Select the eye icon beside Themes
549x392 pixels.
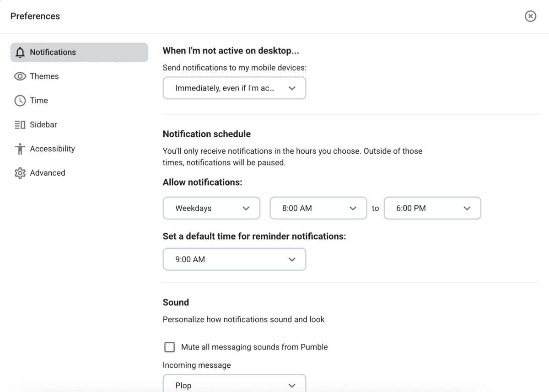(x=20, y=76)
